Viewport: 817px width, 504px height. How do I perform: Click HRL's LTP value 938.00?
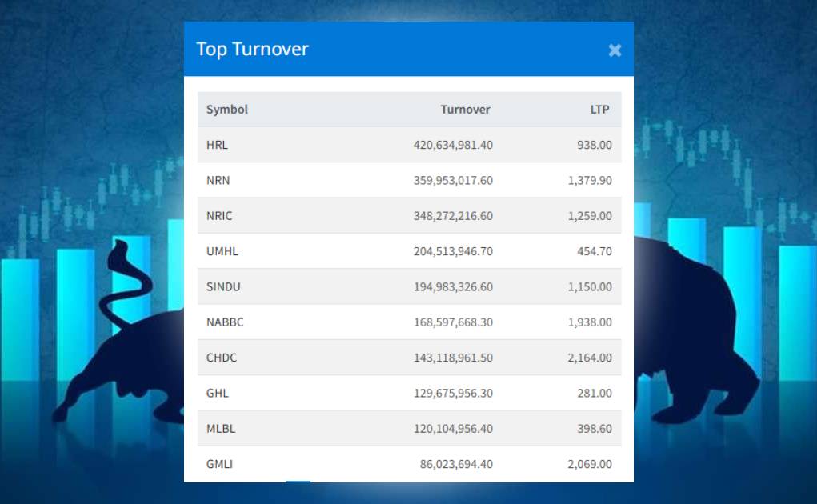tap(594, 145)
